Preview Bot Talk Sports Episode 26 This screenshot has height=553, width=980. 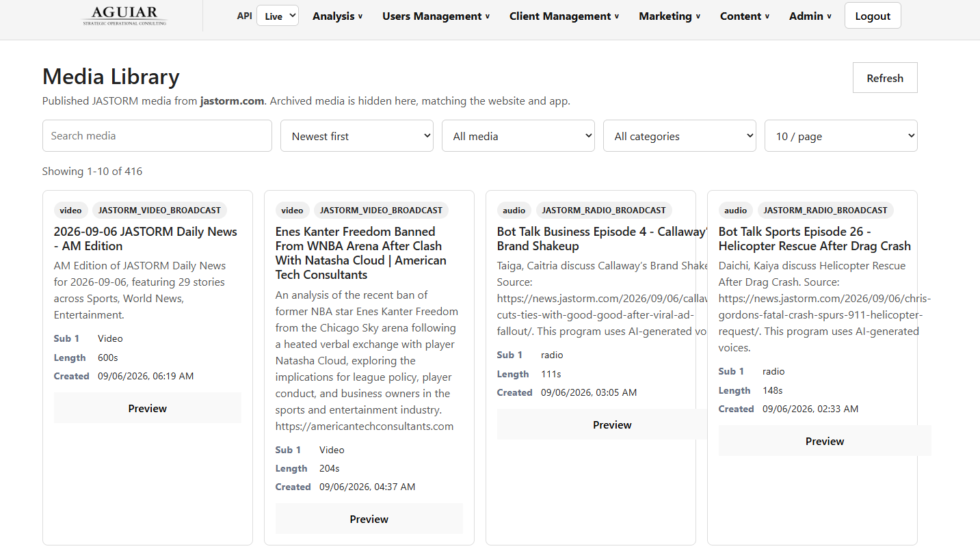tap(825, 441)
